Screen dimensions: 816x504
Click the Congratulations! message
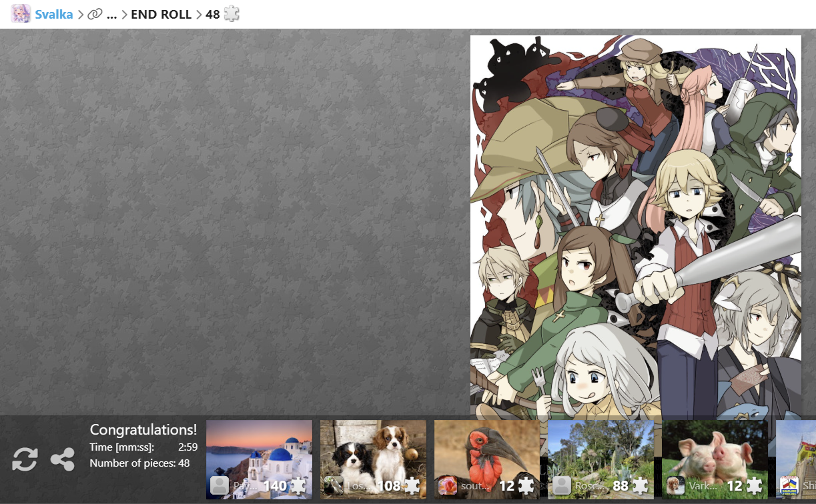point(143,430)
